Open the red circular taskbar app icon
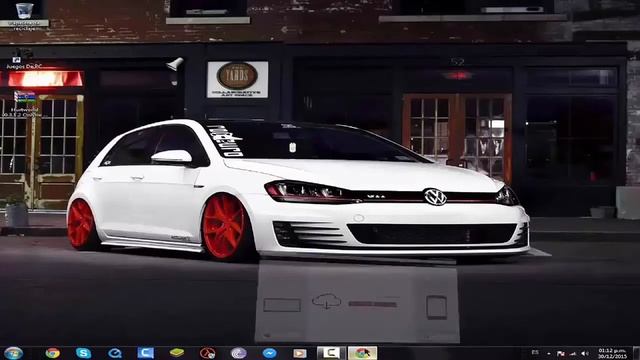The image size is (640, 360). pos(207,353)
